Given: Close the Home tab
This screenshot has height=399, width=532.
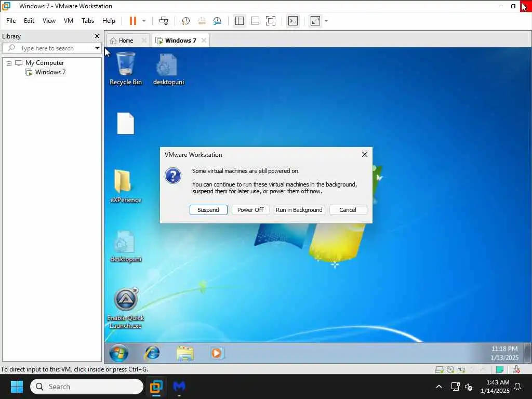Looking at the screenshot, I should tap(144, 40).
